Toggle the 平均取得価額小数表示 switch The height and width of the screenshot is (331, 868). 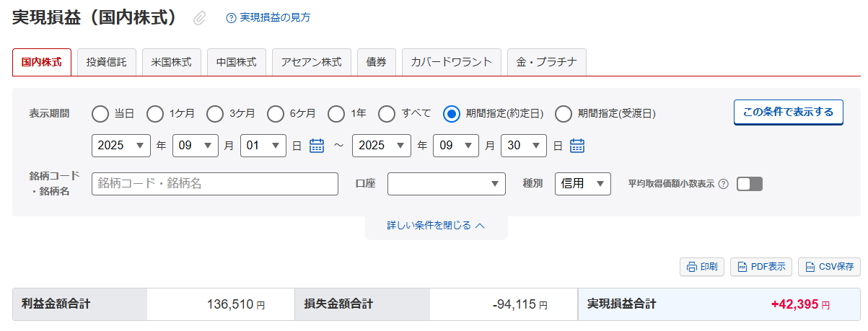click(x=749, y=184)
